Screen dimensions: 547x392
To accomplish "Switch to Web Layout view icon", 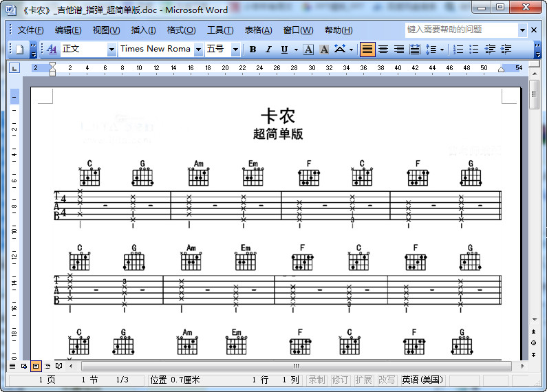I will [x=24, y=366].
